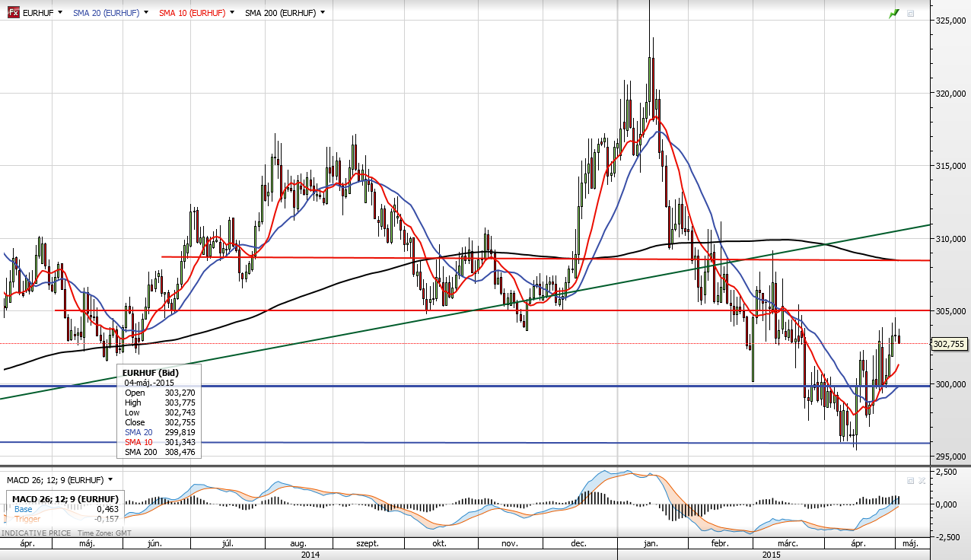Viewport: 971px width, 560px height.
Task: Click the márc. month on time axis
Action: tap(788, 544)
